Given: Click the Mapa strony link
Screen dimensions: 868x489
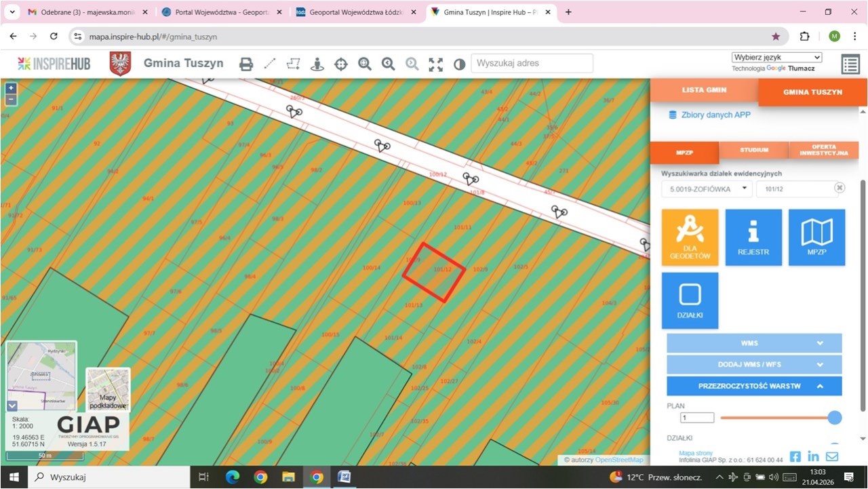Looking at the screenshot, I should [x=695, y=453].
